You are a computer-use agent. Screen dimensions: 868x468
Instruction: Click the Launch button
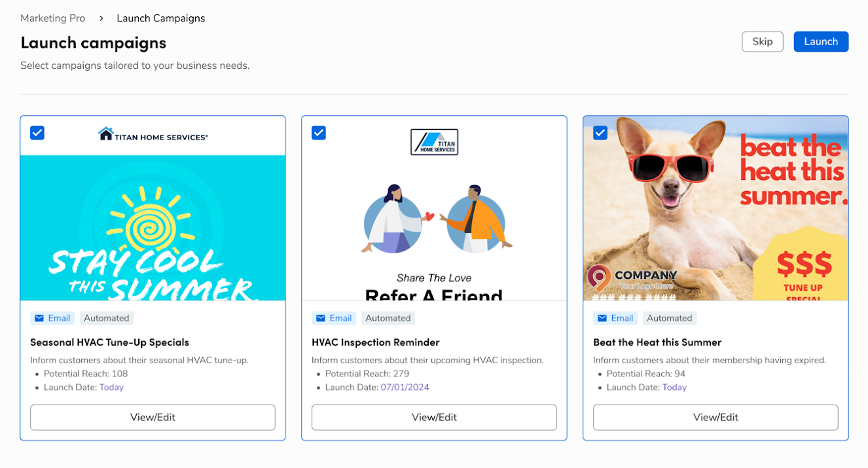tap(821, 41)
